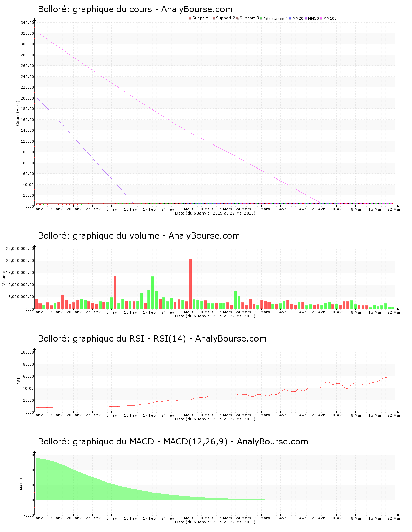Select the 'MM50' legend label
The width and height of the screenshot is (412, 532).
(313, 18)
